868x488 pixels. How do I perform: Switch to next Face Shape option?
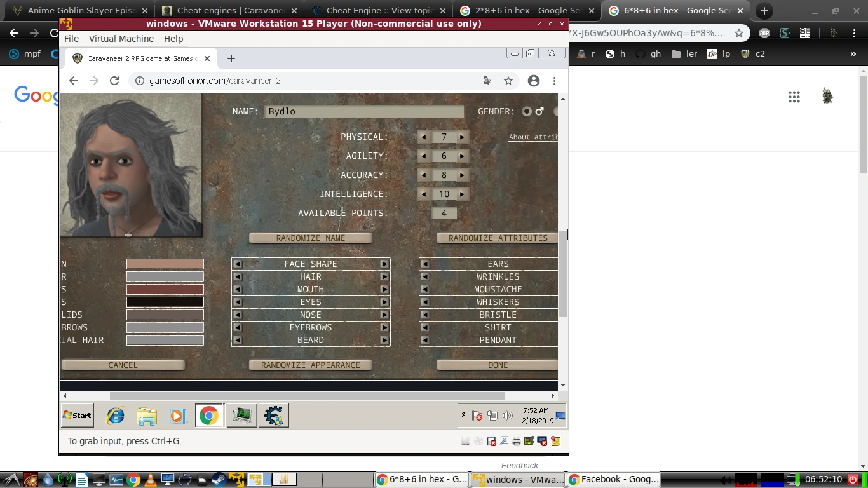(x=384, y=264)
